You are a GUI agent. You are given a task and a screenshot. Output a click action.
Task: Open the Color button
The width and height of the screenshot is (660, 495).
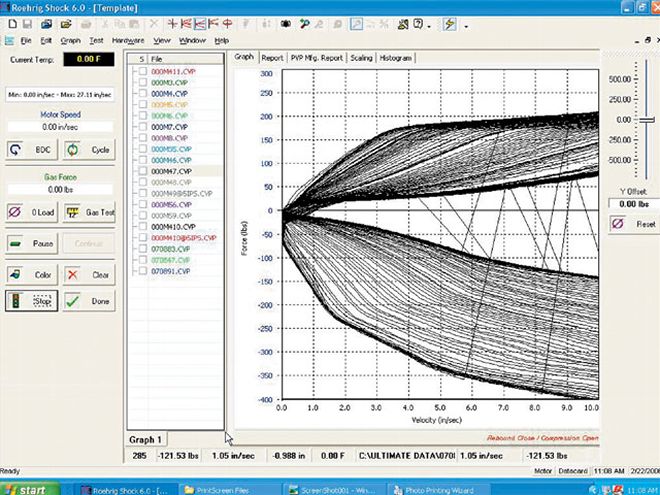32,275
